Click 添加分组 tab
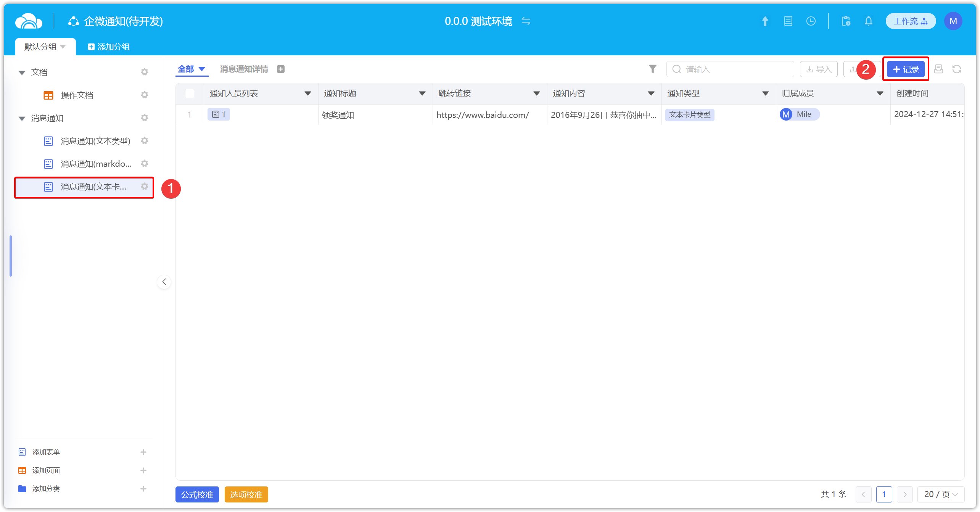 click(x=109, y=47)
